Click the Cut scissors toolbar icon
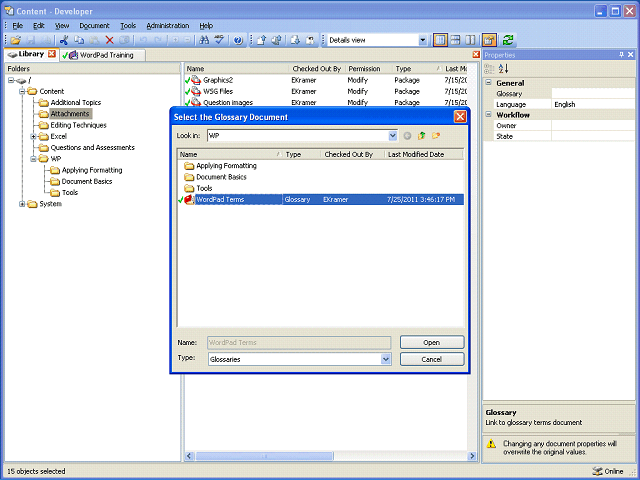The width and height of the screenshot is (640, 480). 64,40
